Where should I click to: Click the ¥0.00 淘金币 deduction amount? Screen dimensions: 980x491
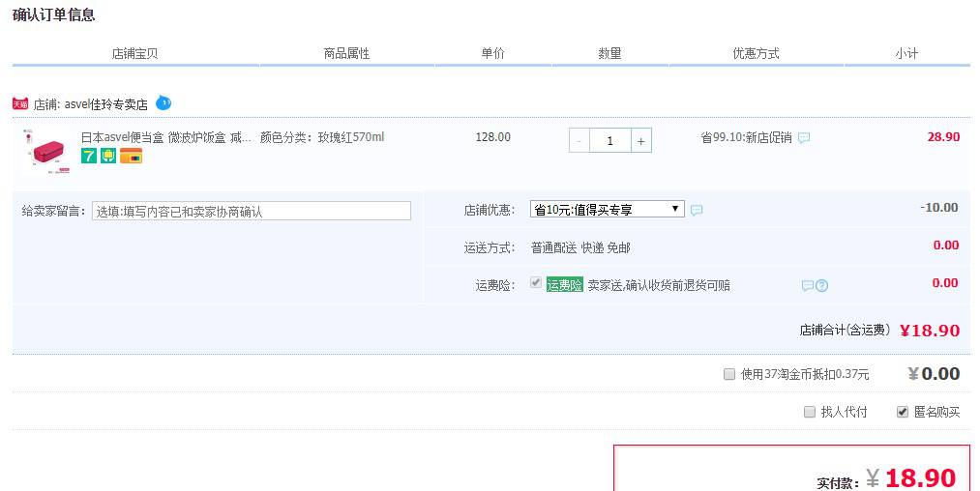coord(934,373)
